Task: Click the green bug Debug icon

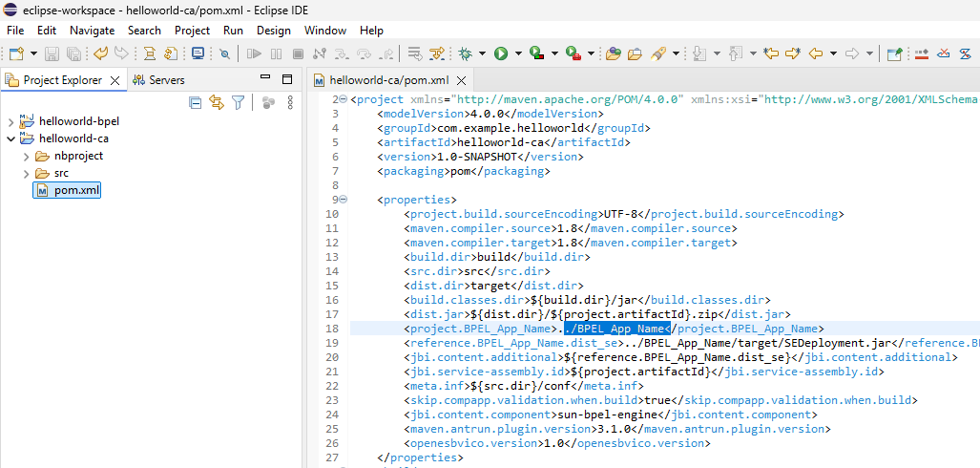Action: 465,53
